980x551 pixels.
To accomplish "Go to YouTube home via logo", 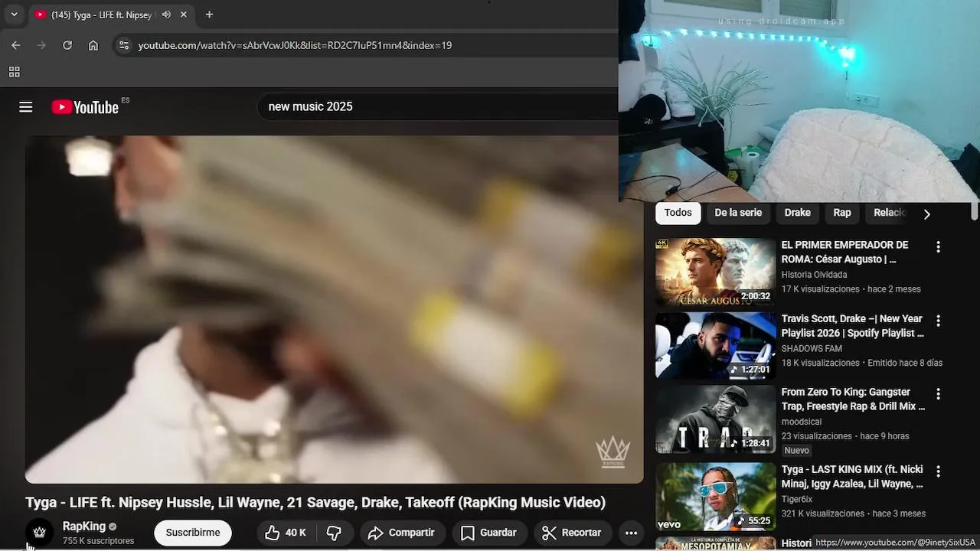I will pyautogui.click(x=85, y=107).
